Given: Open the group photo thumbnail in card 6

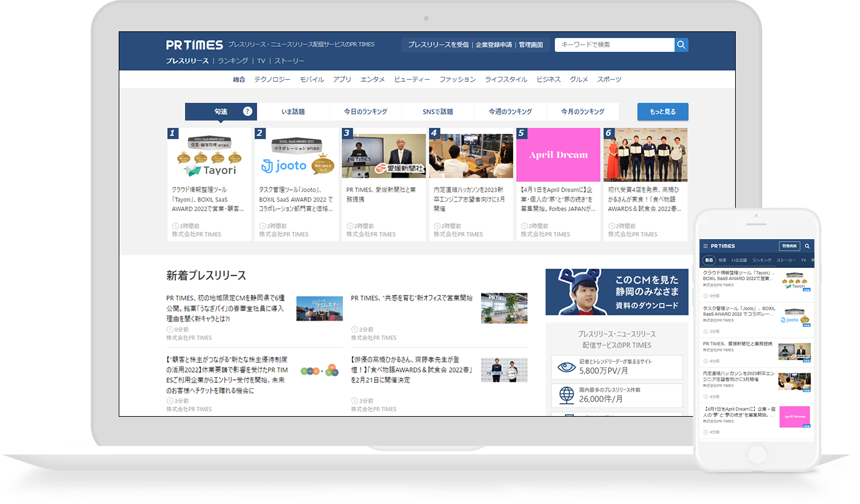Looking at the screenshot, I should click(x=645, y=155).
